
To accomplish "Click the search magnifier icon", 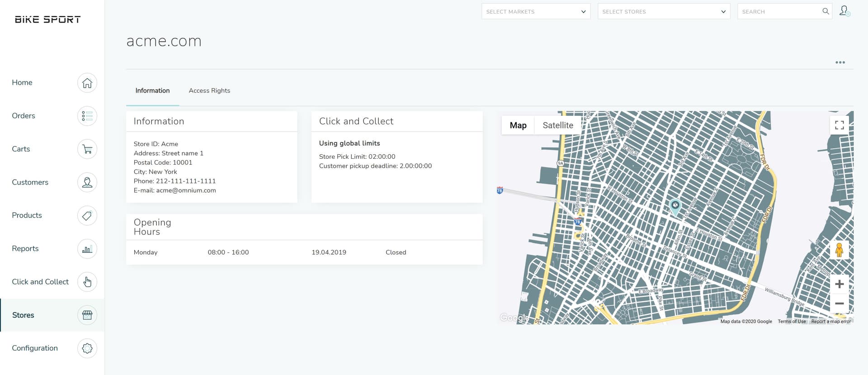I will tap(826, 11).
